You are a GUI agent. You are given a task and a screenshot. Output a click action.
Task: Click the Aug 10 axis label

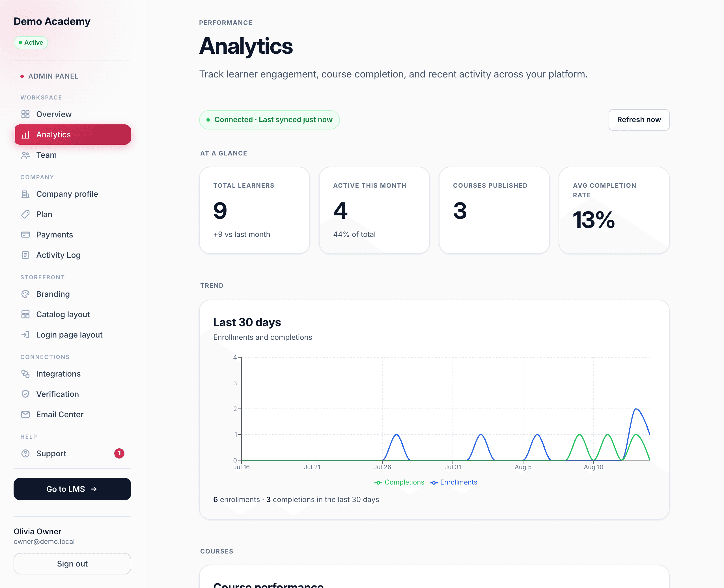pyautogui.click(x=593, y=467)
